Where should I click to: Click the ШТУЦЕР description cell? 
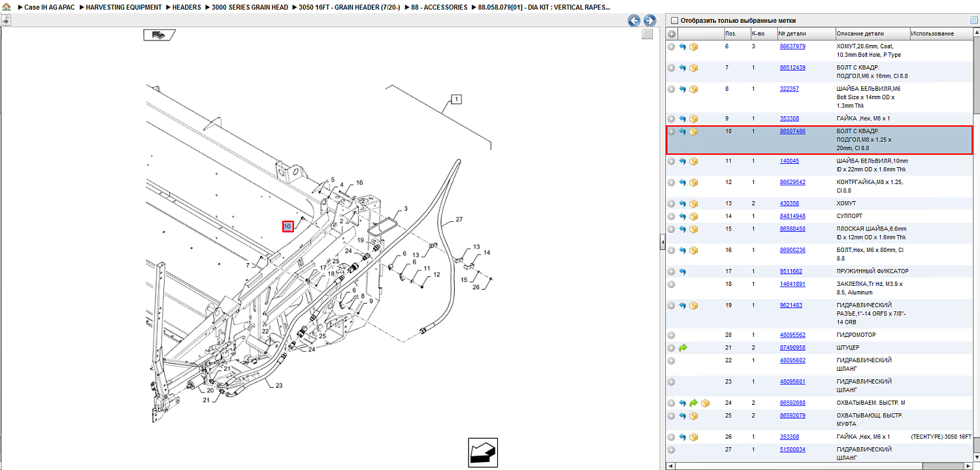[x=849, y=348]
